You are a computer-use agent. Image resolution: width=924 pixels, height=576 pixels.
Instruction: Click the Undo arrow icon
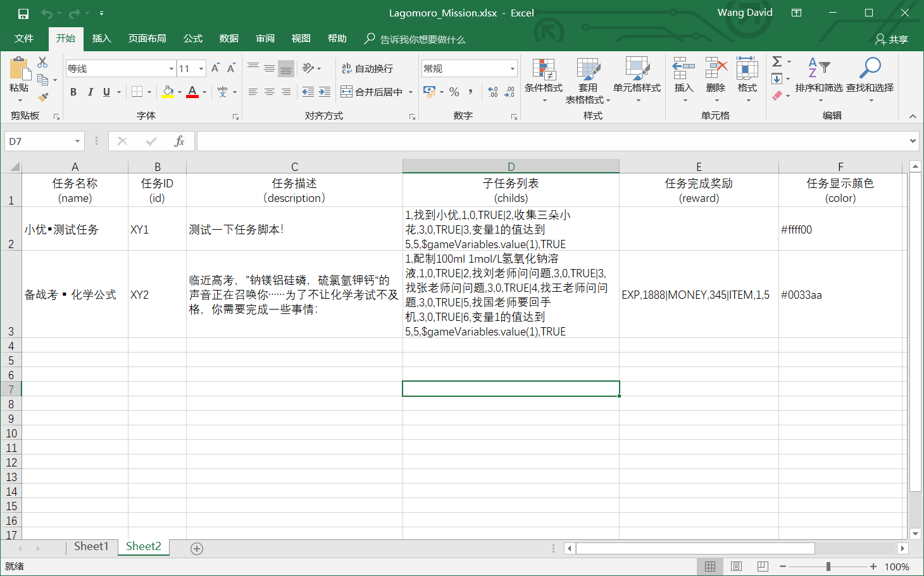tap(47, 13)
